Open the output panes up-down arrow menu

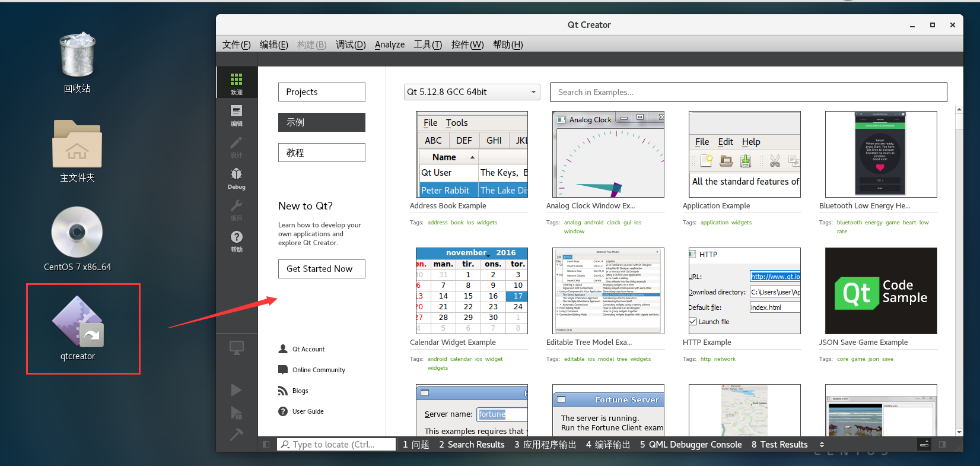point(822,444)
